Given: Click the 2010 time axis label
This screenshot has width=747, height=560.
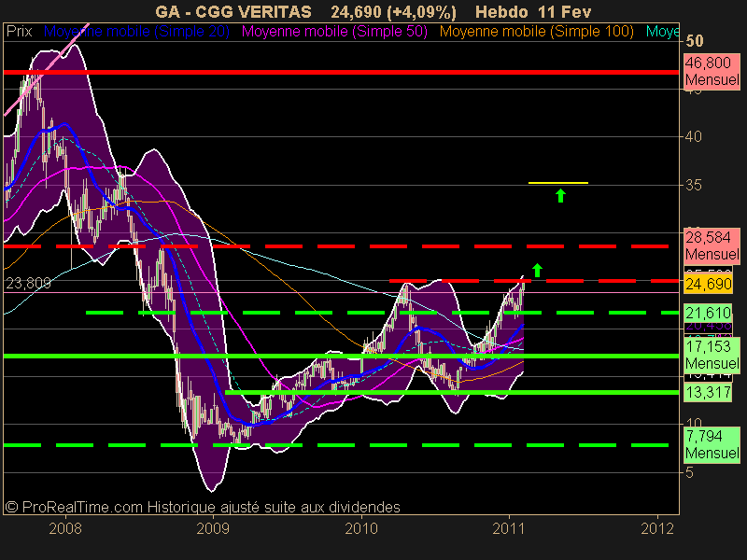Looking at the screenshot, I should tap(361, 528).
